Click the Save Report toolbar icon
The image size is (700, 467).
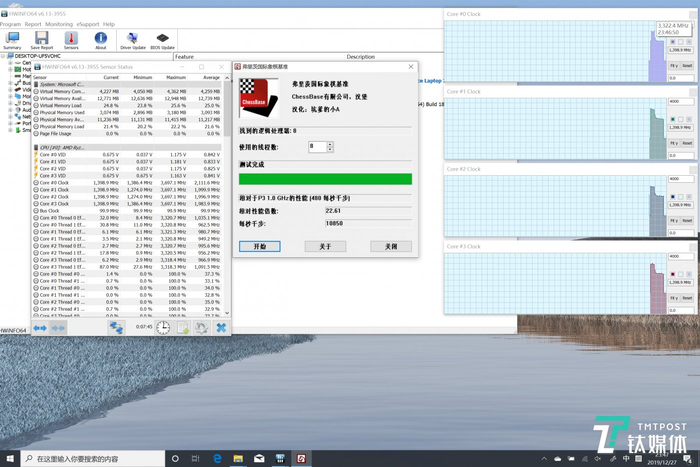42,39
